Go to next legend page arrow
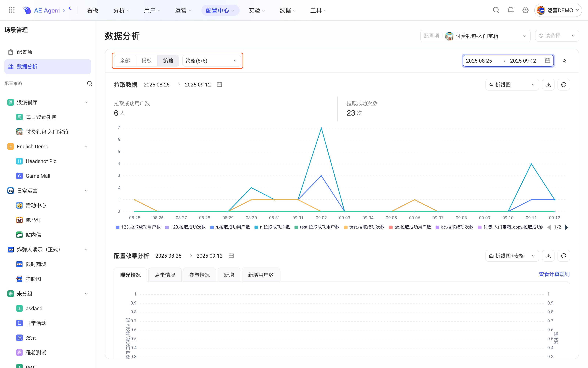Viewport: 588px width, 368px height. point(567,227)
